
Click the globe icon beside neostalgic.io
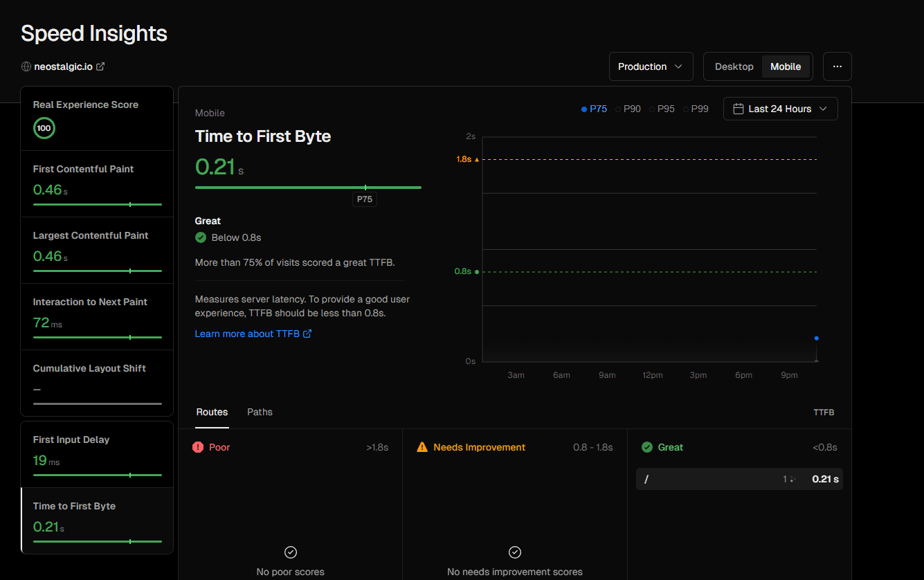pyautogui.click(x=26, y=67)
